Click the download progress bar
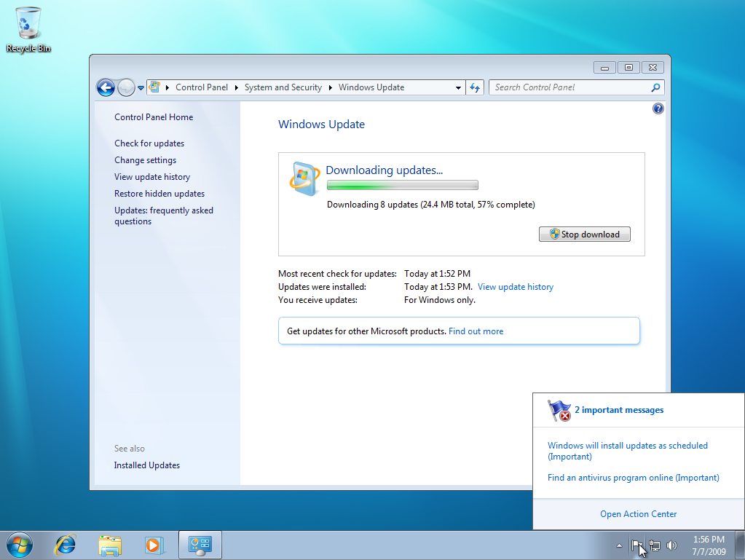 [x=402, y=185]
